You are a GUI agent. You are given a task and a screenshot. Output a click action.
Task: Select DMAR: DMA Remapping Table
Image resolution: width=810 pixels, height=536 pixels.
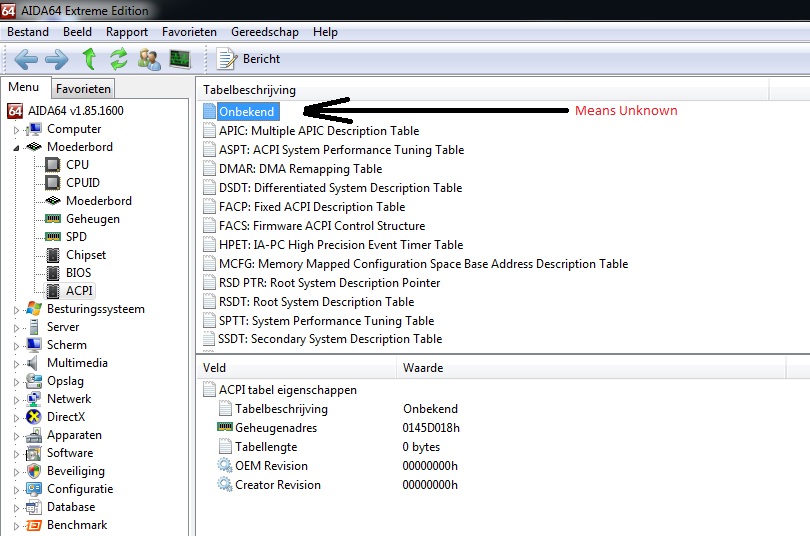tap(301, 169)
